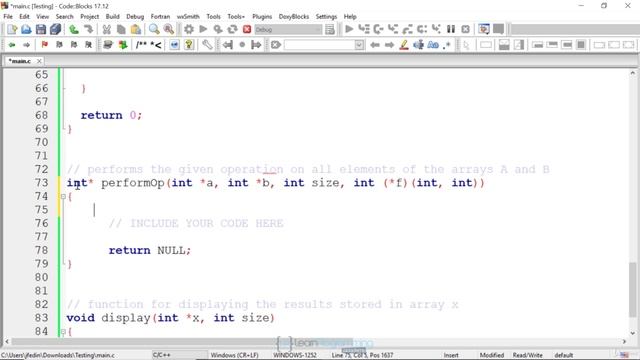Cut selection with the scissors icon

pyautogui.click(x=107, y=29)
